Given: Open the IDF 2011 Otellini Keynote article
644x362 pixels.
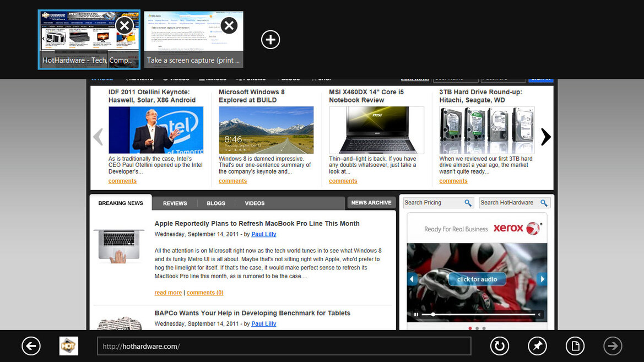Looking at the screenshot, I should click(152, 96).
